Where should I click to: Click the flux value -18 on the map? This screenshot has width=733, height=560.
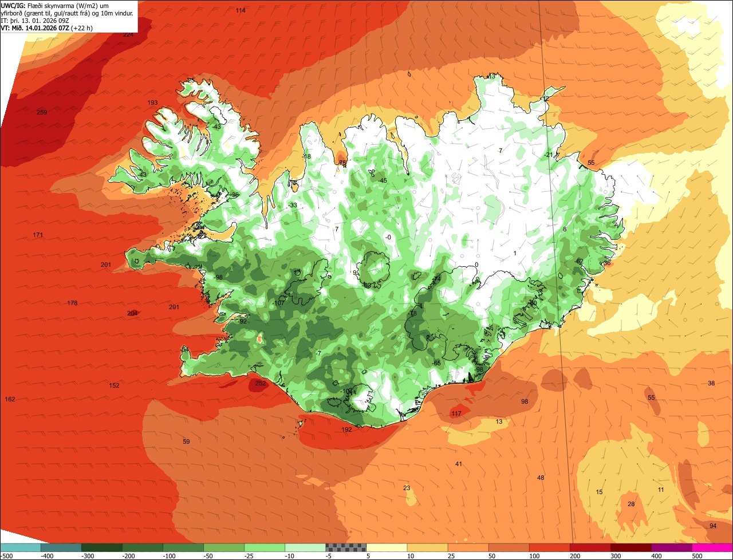point(307,156)
